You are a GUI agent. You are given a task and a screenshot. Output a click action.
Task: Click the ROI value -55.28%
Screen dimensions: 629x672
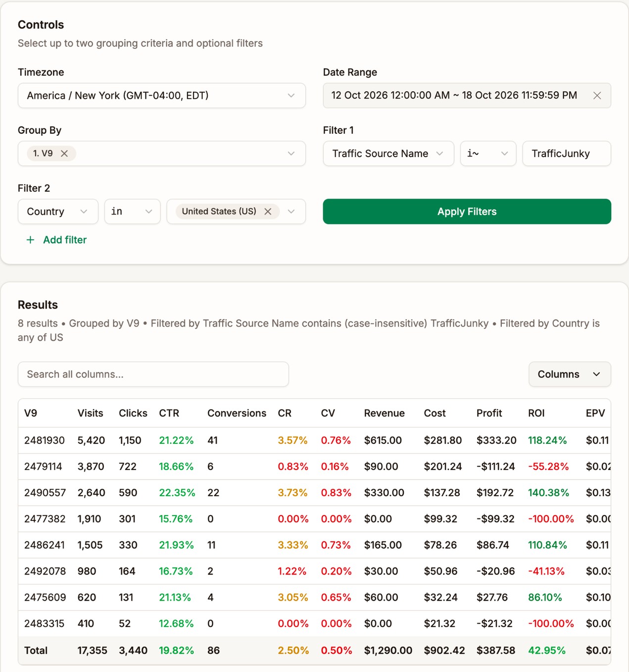[x=548, y=466]
